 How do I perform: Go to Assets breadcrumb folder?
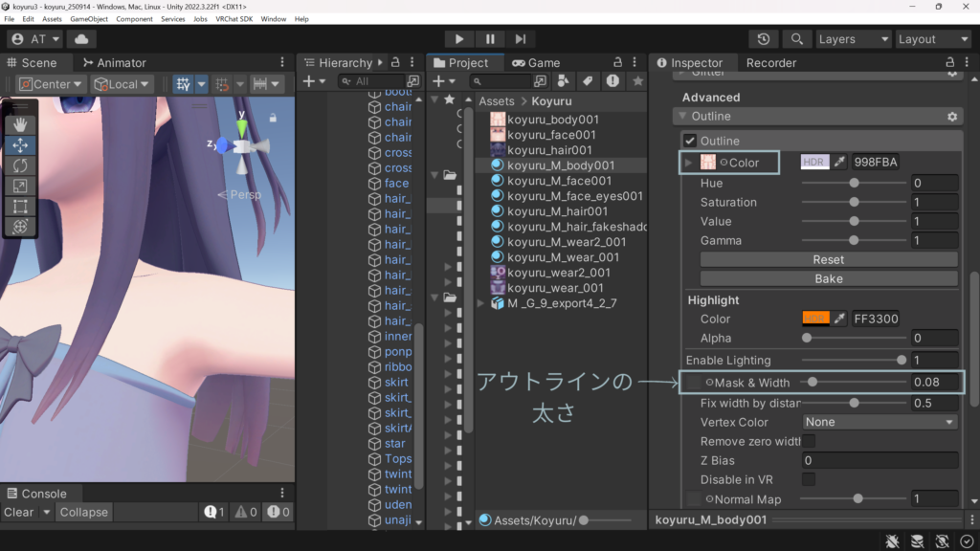pyautogui.click(x=497, y=101)
